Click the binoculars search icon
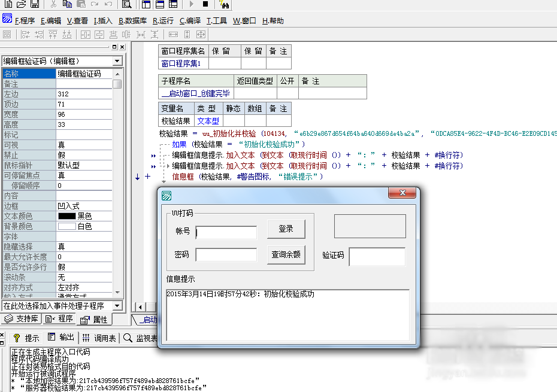 pos(225,4)
